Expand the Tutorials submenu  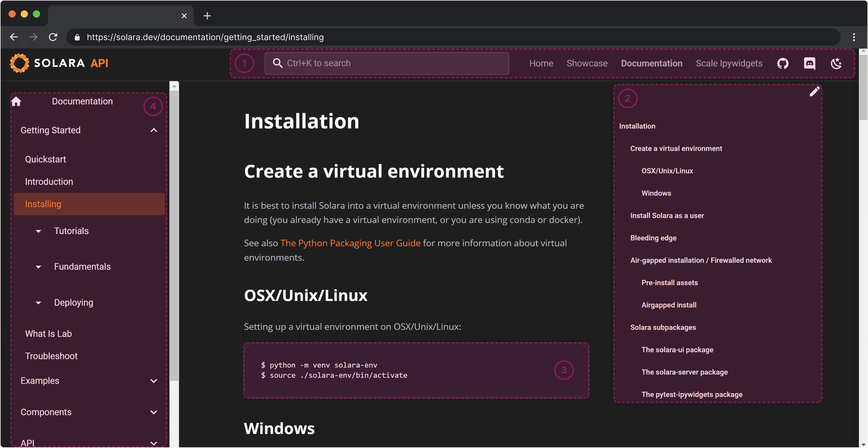click(x=38, y=231)
